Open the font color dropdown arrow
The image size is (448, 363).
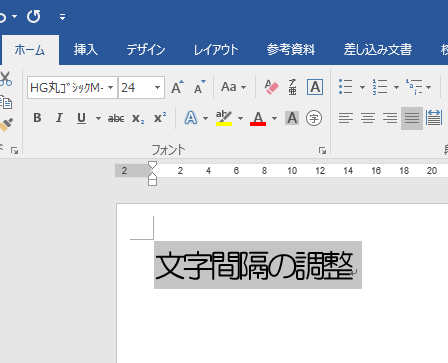point(274,118)
